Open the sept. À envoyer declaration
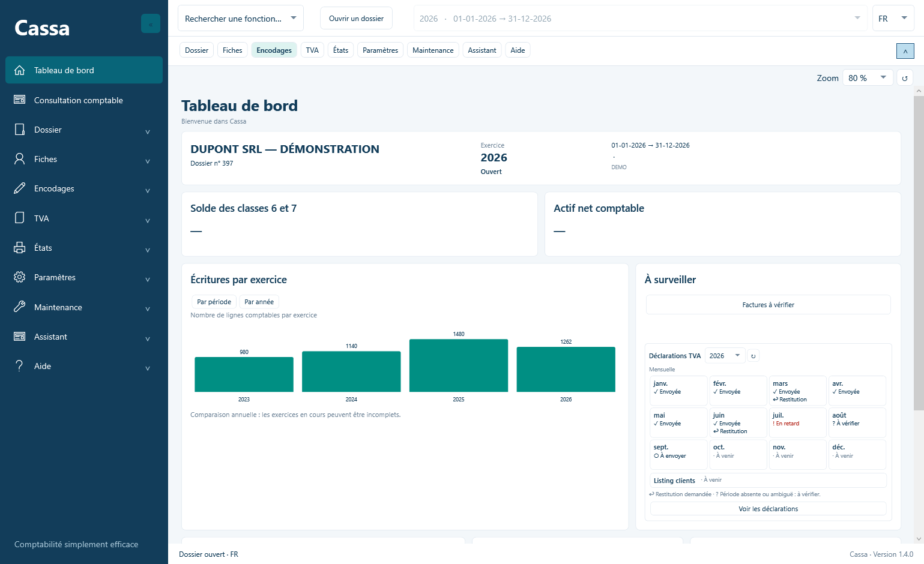The width and height of the screenshot is (924, 564). pos(678,454)
